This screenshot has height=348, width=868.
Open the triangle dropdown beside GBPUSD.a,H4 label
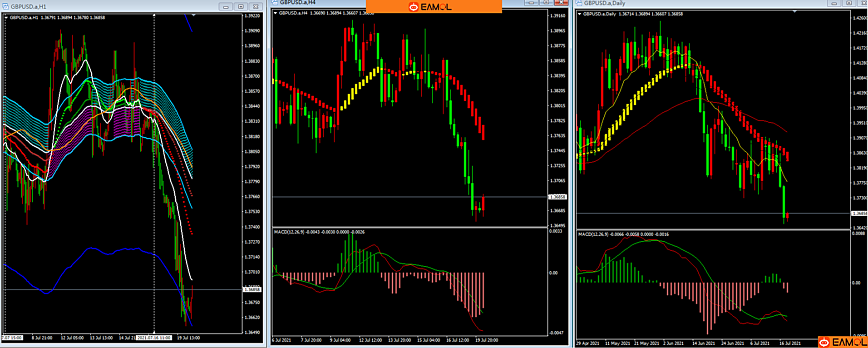276,13
